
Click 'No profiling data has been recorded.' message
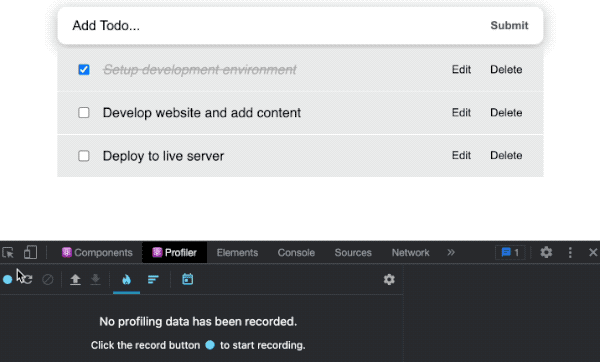198,321
